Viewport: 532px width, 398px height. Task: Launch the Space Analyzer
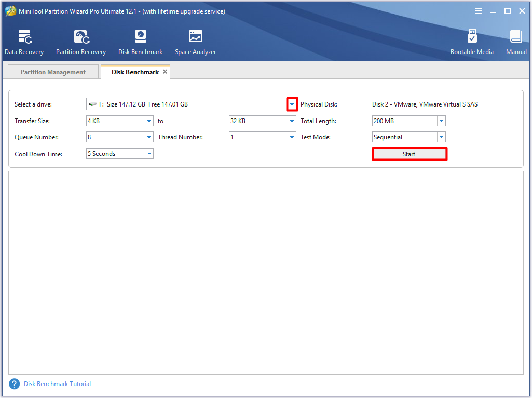pyautogui.click(x=195, y=42)
